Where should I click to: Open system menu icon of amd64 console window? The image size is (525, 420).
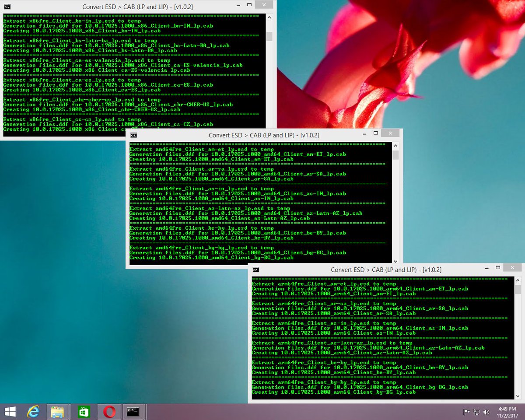click(x=134, y=135)
